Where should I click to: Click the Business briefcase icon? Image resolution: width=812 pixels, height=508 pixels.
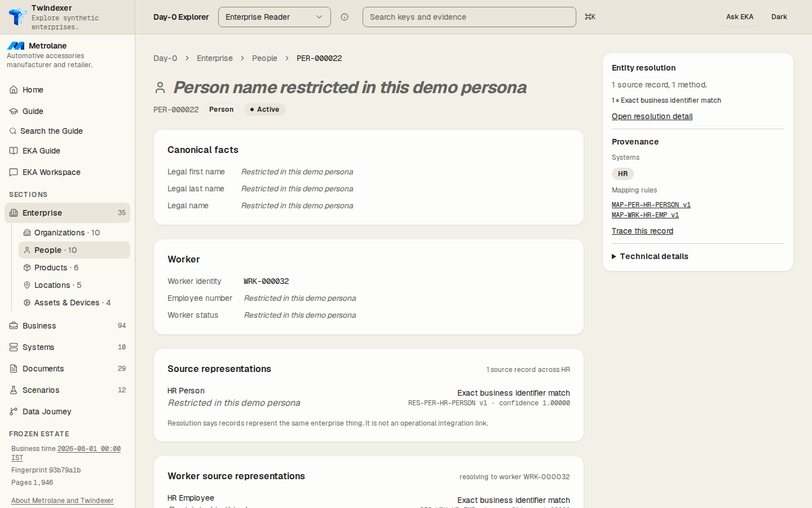pyautogui.click(x=14, y=326)
